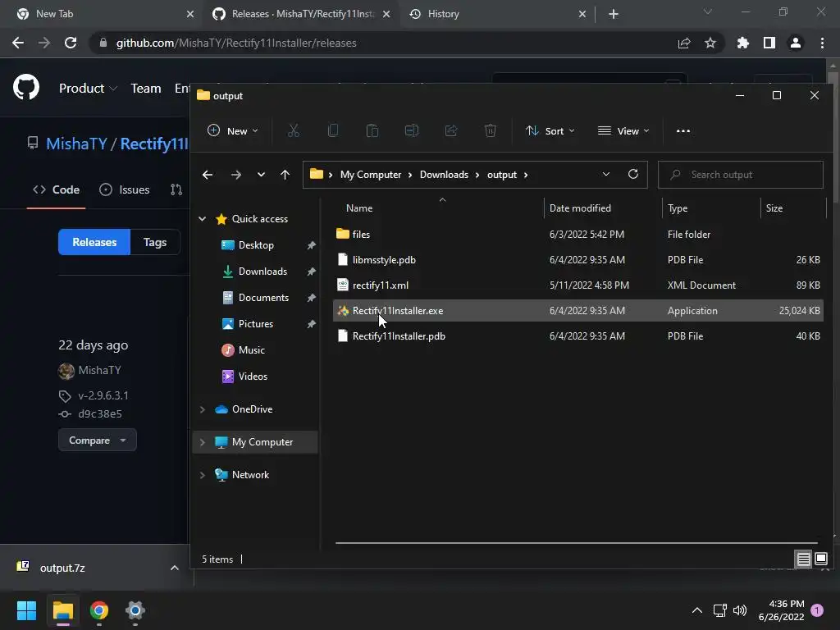
Task: Expand the Network tree node
Action: click(203, 475)
